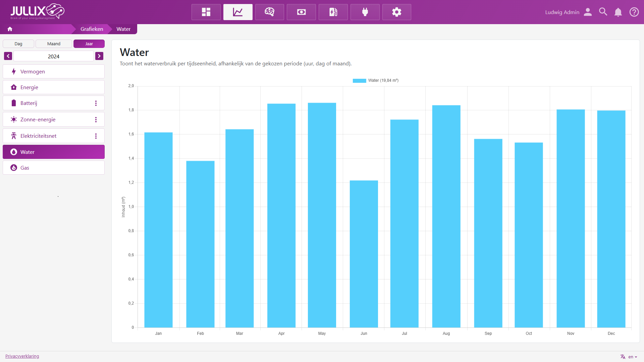Switch period to Maand view
This screenshot has width=644, height=362.
point(54,44)
